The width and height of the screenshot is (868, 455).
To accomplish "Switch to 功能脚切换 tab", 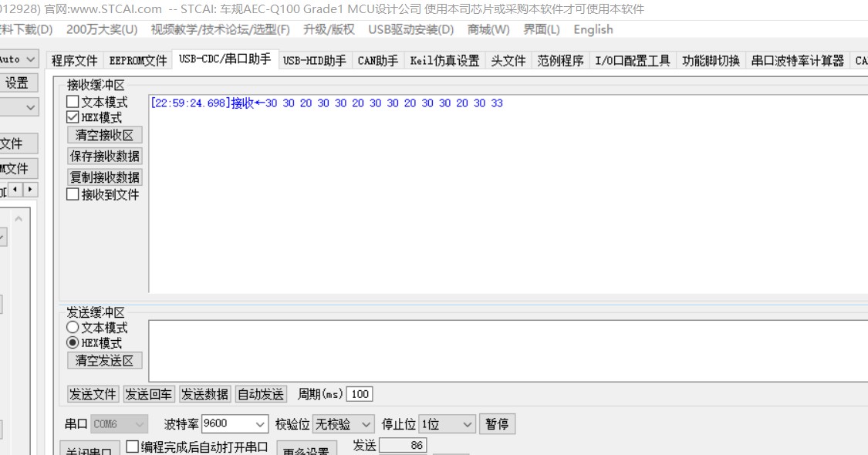I will pyautogui.click(x=711, y=60).
